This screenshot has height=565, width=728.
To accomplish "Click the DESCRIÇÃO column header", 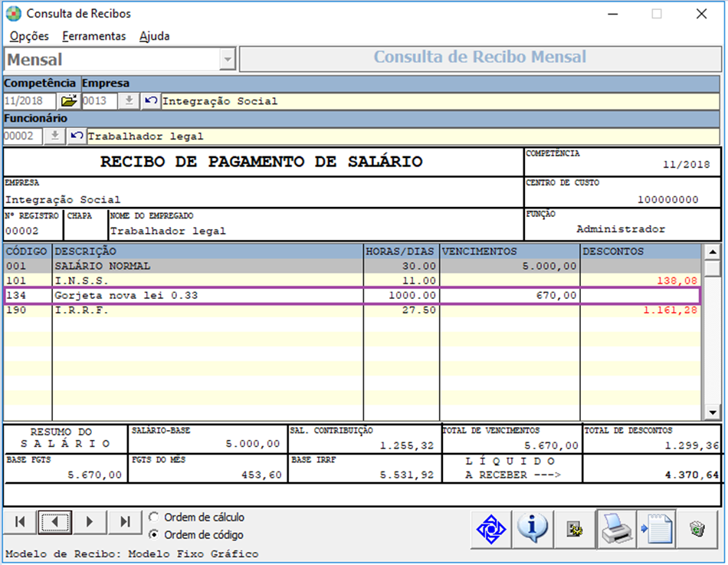I will point(208,251).
